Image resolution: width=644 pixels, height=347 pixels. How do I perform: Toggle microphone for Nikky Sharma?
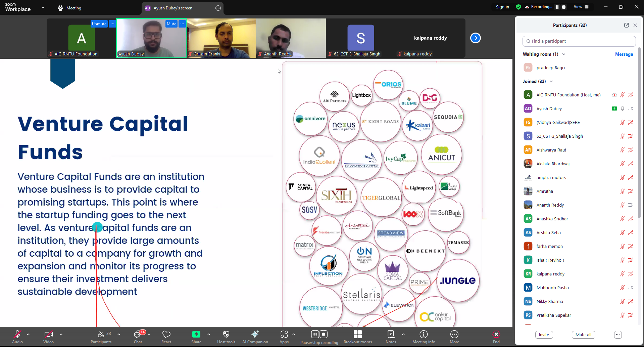[x=622, y=301]
